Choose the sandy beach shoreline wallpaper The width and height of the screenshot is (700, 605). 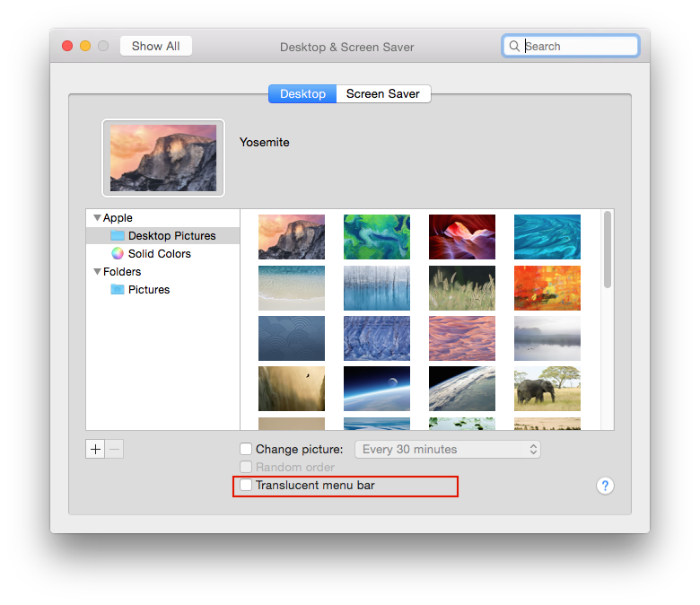pyautogui.click(x=292, y=288)
